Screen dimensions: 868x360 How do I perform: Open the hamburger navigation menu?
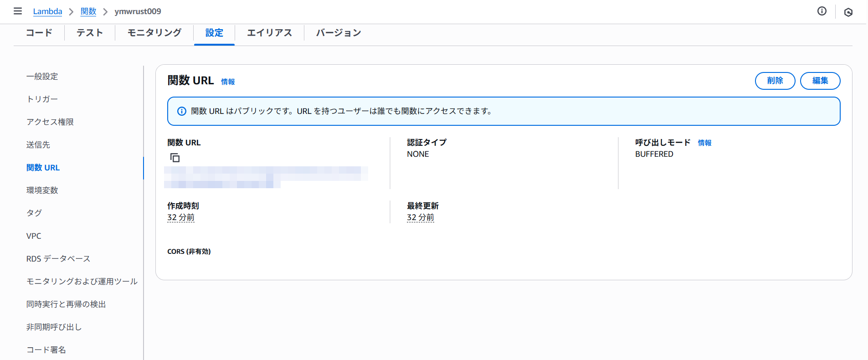18,11
